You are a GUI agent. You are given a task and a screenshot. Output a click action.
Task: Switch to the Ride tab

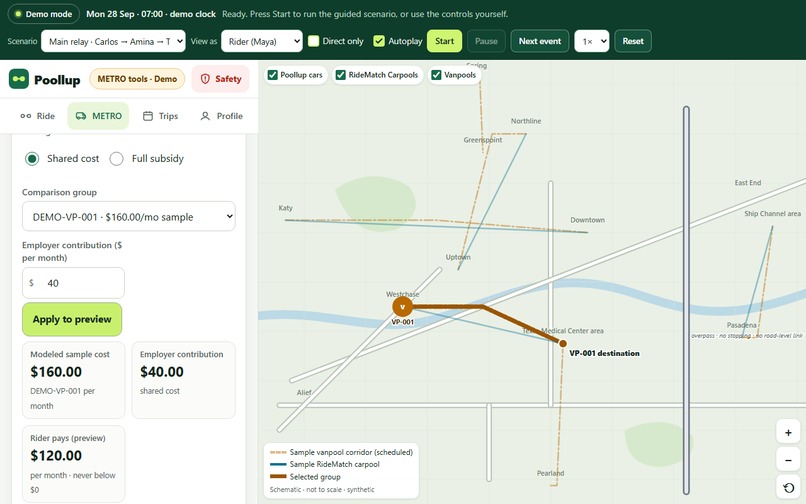[x=38, y=116]
